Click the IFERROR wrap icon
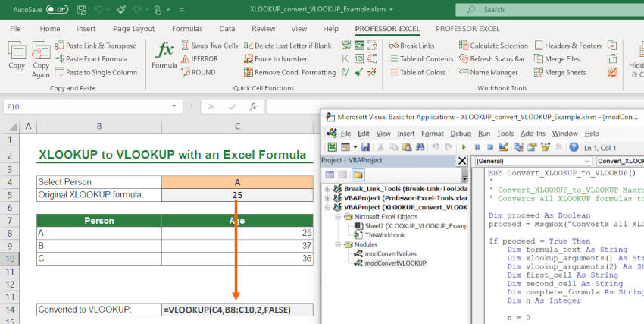The height and width of the screenshot is (324, 644). click(199, 58)
